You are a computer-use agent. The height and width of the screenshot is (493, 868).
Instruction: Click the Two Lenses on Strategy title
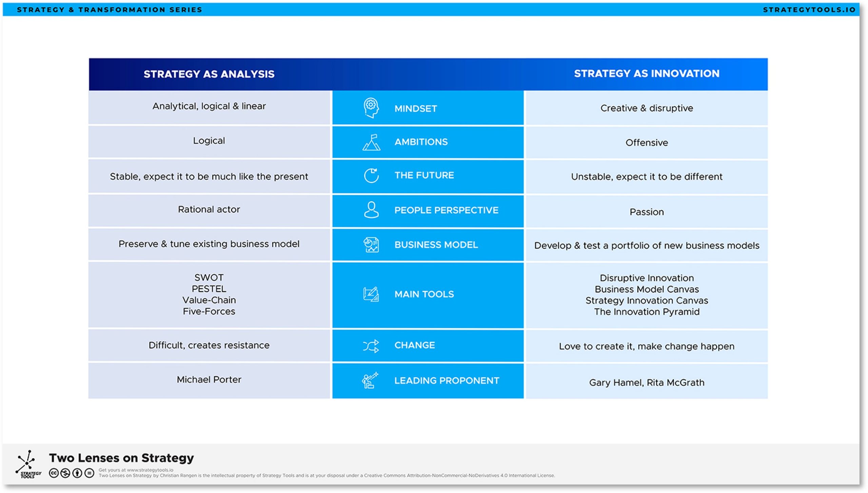121,458
